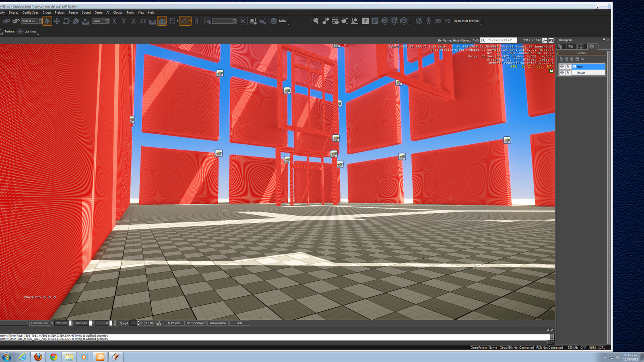
Task: Click the ruler tool icon
Action: click(196, 21)
